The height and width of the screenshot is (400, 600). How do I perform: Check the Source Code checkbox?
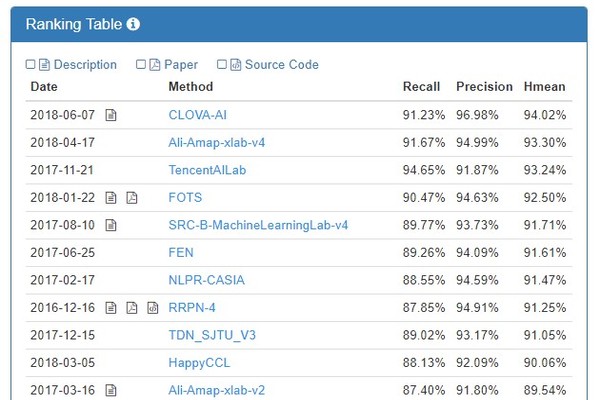222,65
